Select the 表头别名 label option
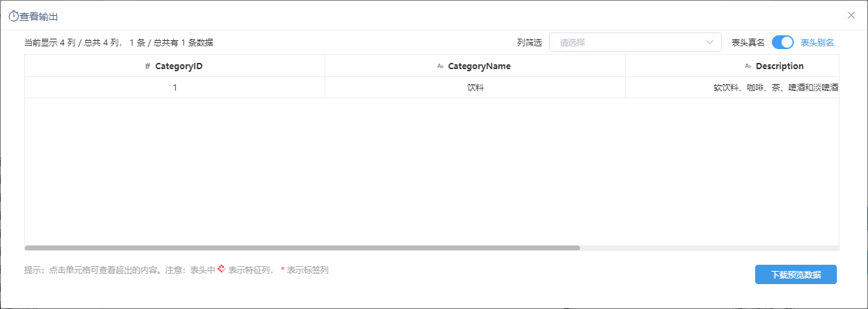868x309 pixels. (x=817, y=42)
